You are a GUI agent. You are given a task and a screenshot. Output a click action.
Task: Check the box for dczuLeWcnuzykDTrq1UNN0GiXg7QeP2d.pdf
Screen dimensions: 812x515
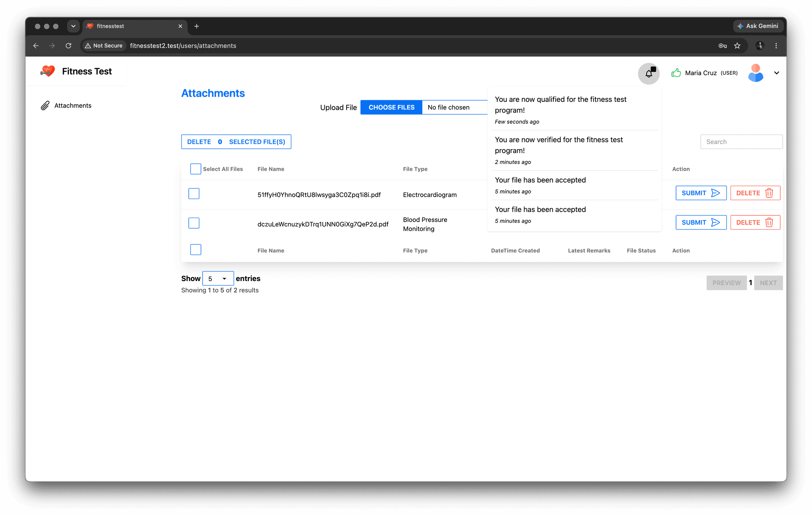tap(194, 223)
